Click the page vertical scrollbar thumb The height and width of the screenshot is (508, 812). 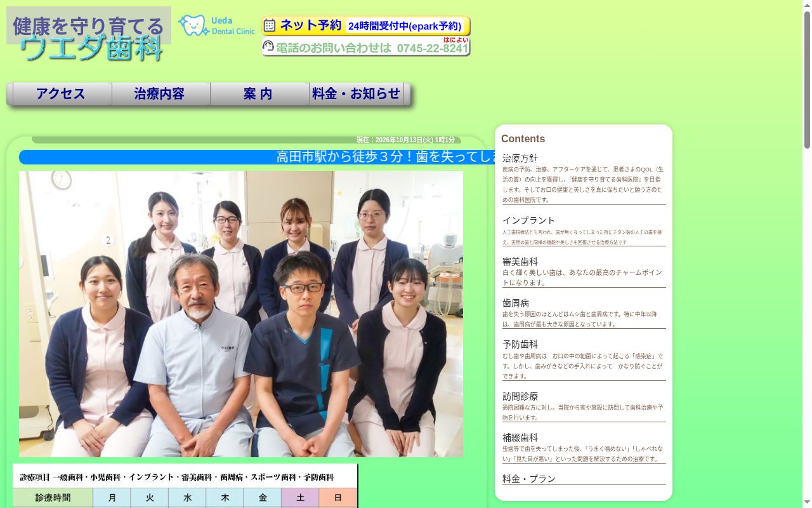807,79
